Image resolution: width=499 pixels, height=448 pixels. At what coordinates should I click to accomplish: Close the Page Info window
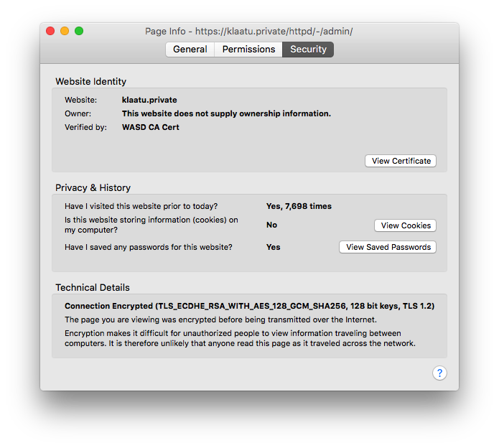click(x=50, y=31)
